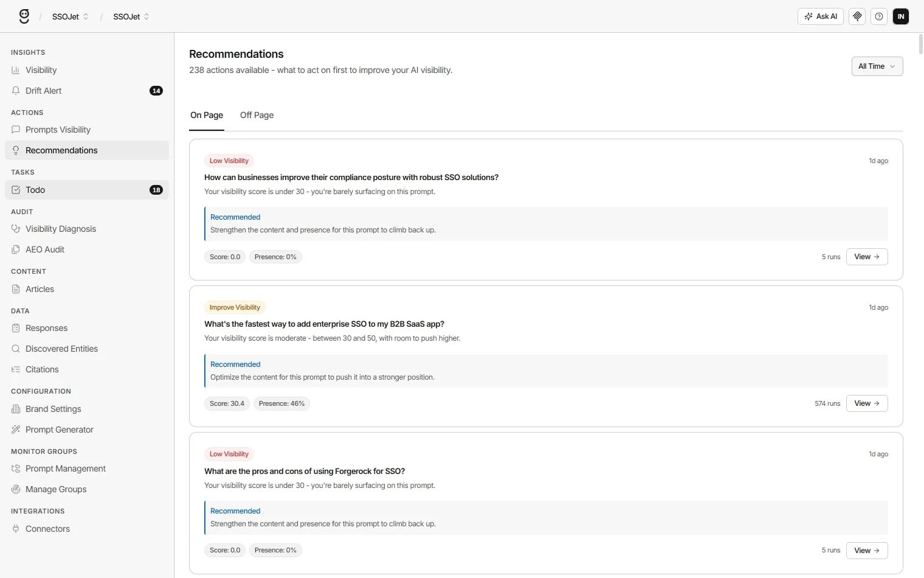Open Drift Alert bell item
This screenshot has width=924, height=578.
click(87, 91)
